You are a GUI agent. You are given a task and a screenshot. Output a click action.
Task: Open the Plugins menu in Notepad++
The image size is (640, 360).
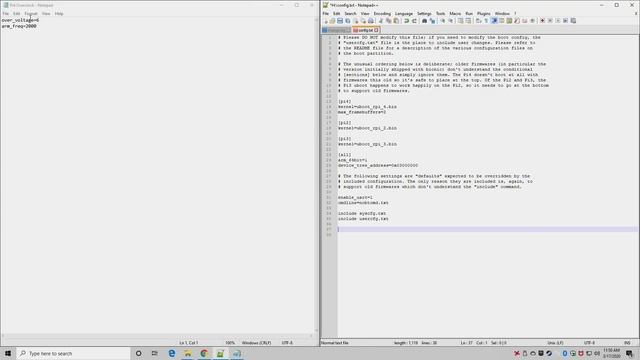point(484,13)
